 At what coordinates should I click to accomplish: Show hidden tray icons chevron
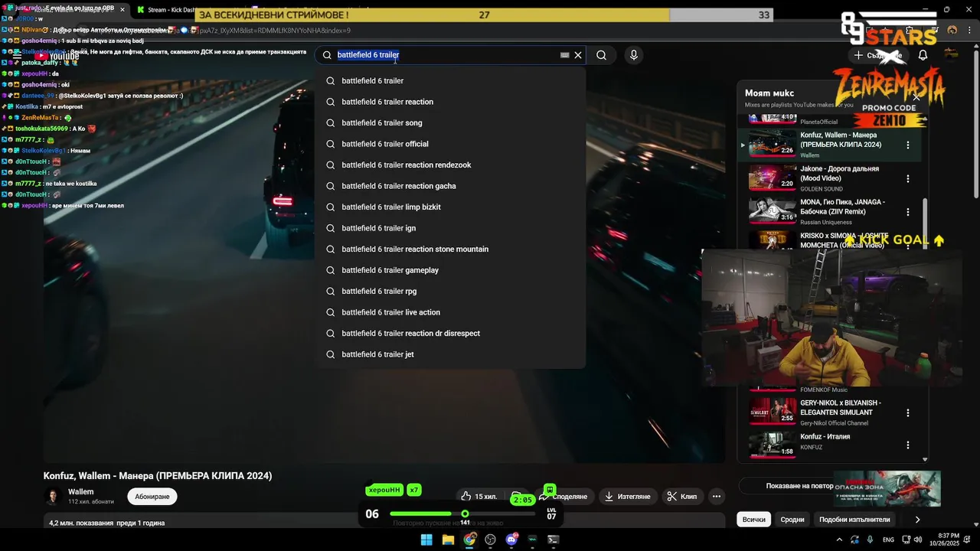(x=839, y=540)
